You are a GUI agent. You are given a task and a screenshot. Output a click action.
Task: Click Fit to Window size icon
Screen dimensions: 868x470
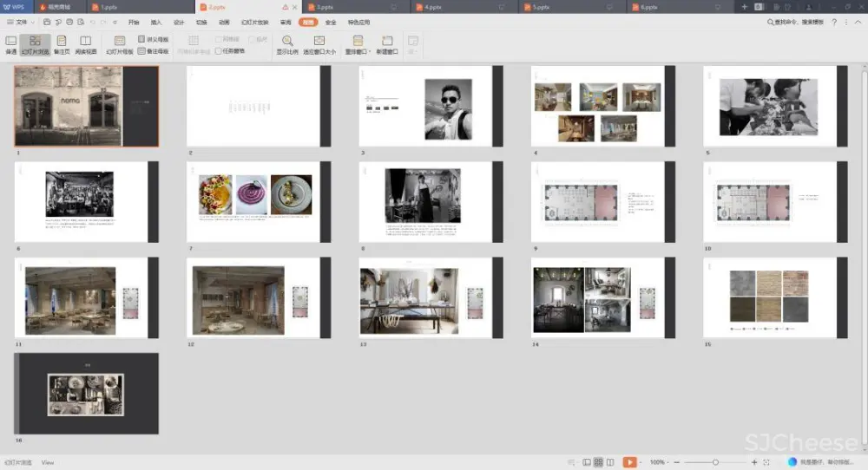(x=319, y=41)
